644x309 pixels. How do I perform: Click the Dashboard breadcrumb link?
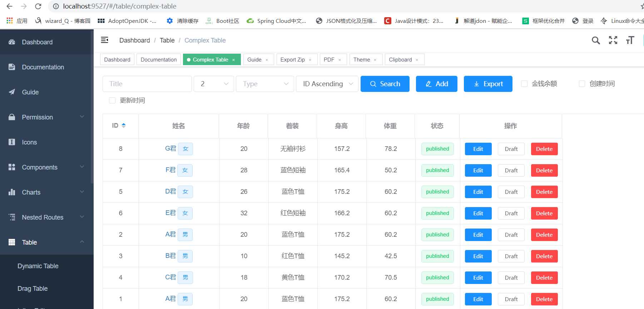pyautogui.click(x=135, y=40)
